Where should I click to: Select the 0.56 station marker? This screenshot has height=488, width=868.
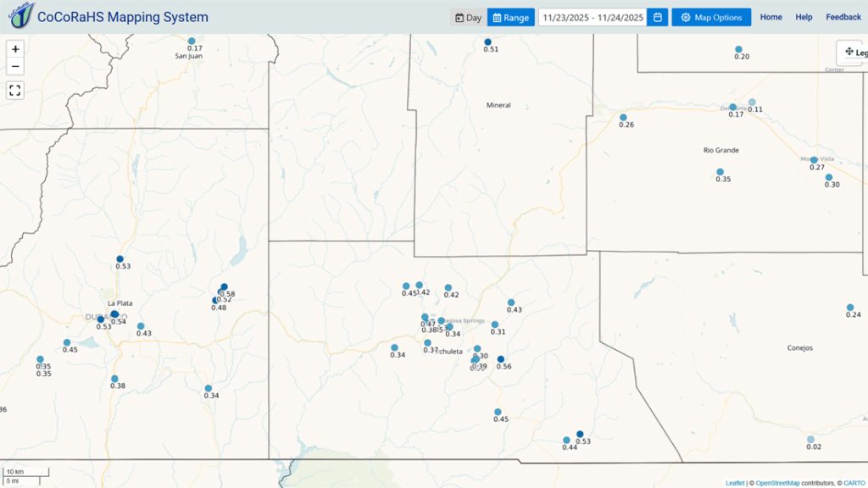point(501,359)
